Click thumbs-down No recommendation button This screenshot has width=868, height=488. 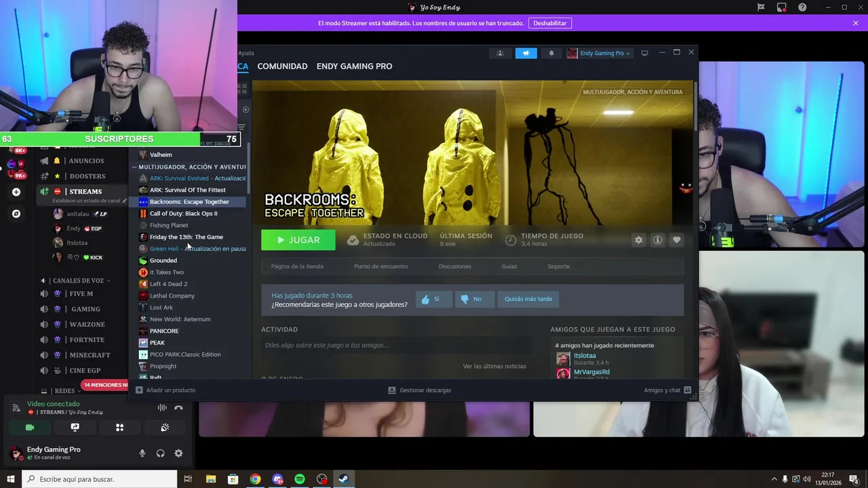click(473, 299)
